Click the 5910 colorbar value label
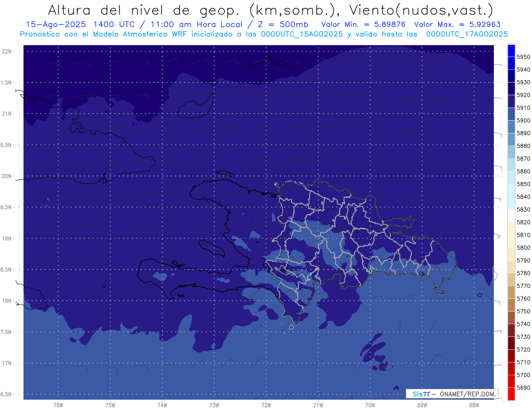Screen dimensions: 532x411 coord(523,108)
